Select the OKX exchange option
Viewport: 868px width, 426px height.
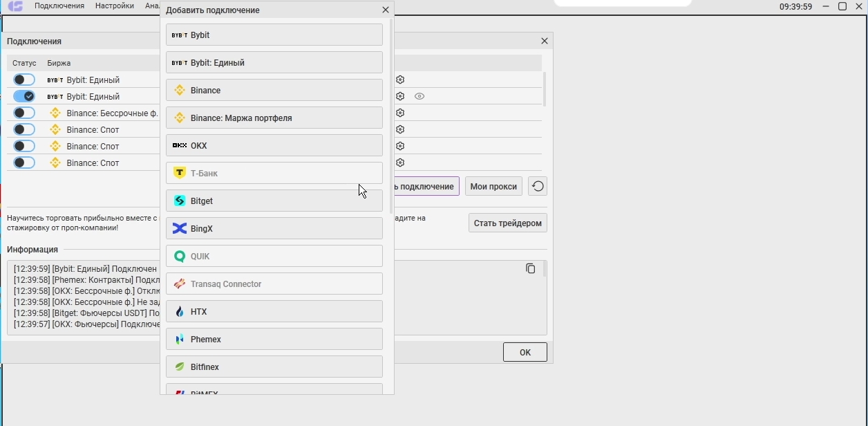coord(274,145)
